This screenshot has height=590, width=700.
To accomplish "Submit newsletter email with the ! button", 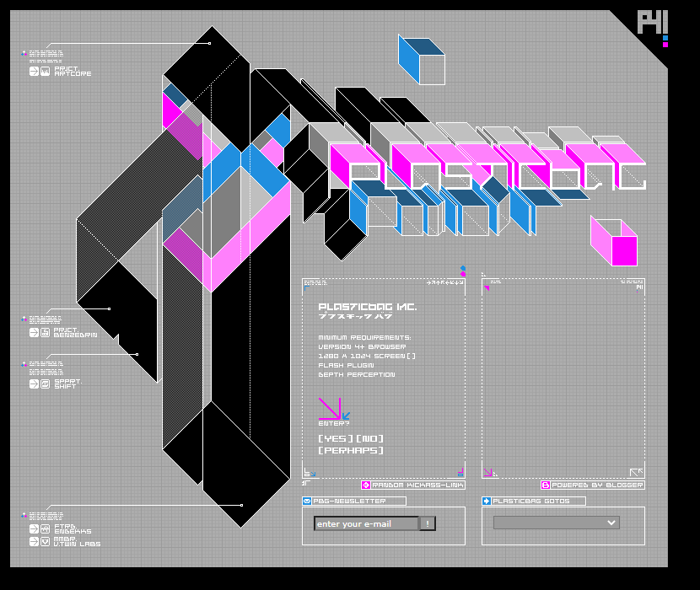I will coord(428,523).
